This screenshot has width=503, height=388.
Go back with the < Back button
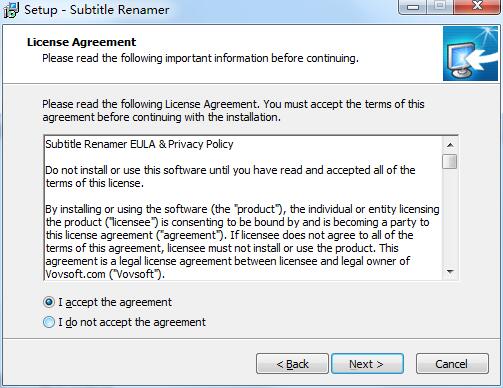point(292,364)
